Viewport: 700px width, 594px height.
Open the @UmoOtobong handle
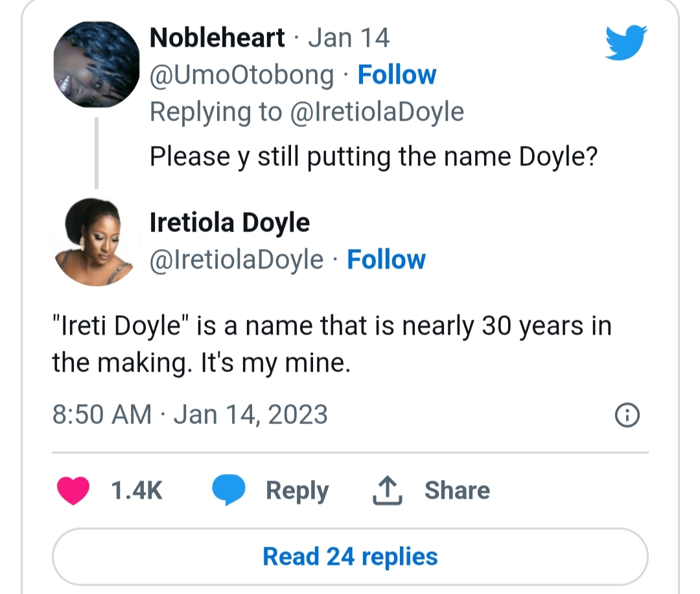(x=242, y=75)
